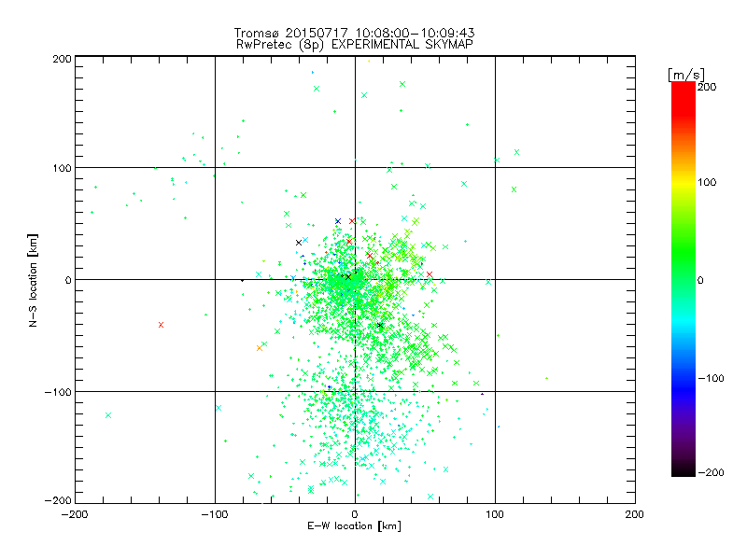This screenshot has height=560, width=747.
Task: Click the black bottom of the colorbar
Action: coord(684,471)
